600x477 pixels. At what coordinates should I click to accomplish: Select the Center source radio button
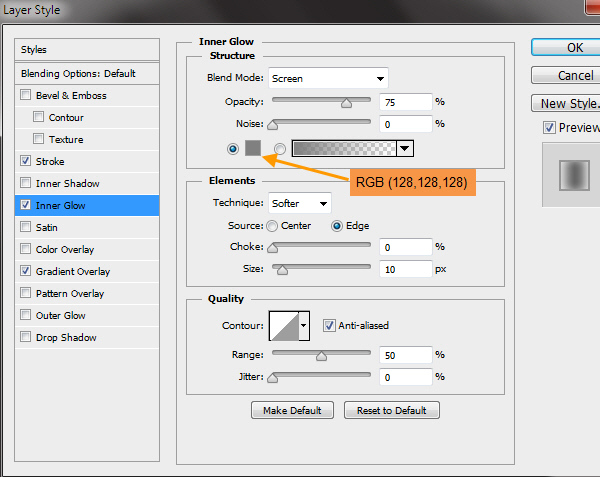272,226
